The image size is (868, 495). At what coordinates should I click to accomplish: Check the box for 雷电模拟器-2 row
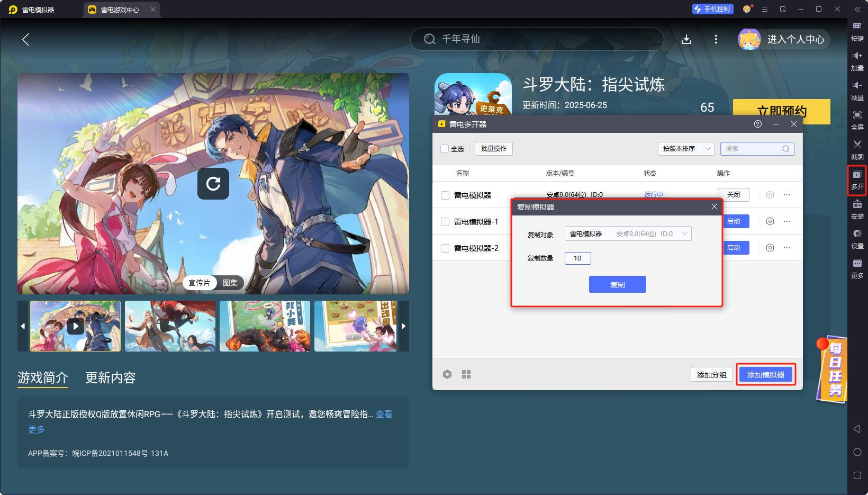click(x=445, y=248)
